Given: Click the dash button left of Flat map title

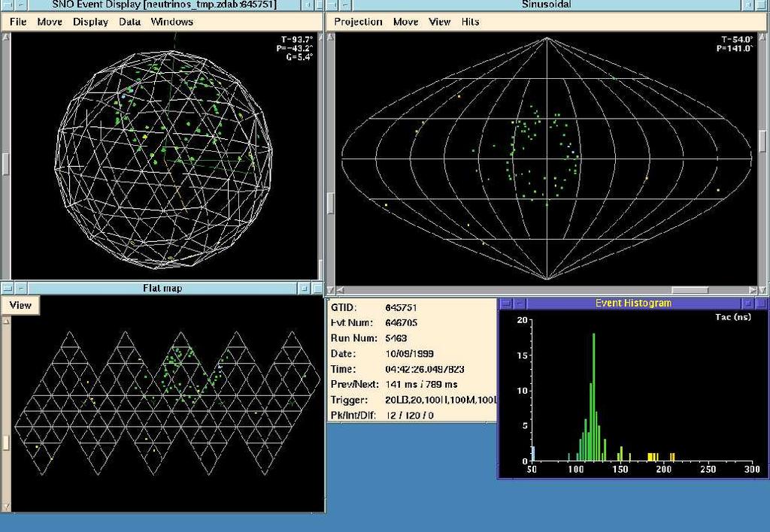Looking at the screenshot, I should [21, 288].
